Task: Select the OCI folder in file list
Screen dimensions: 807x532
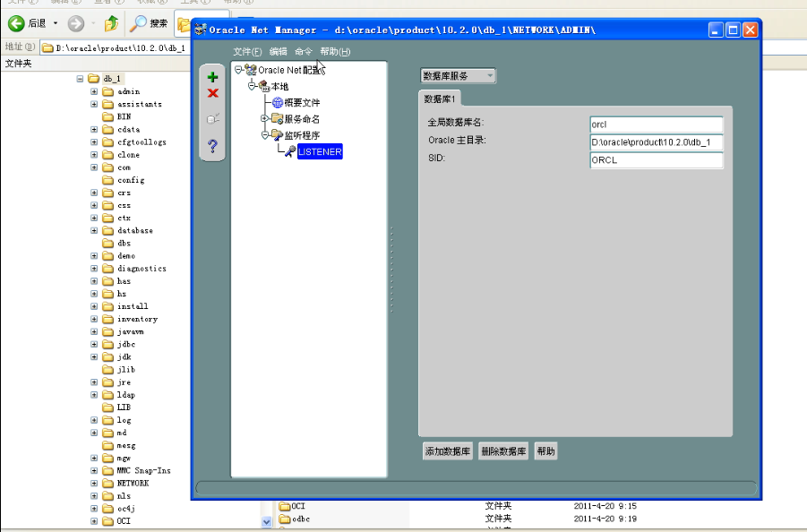Action: coord(292,506)
